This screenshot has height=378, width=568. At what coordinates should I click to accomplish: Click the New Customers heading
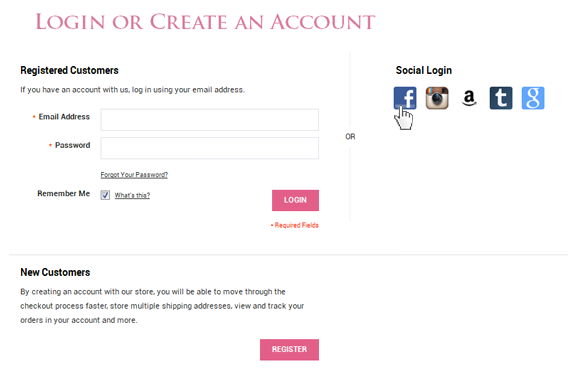[x=55, y=272]
